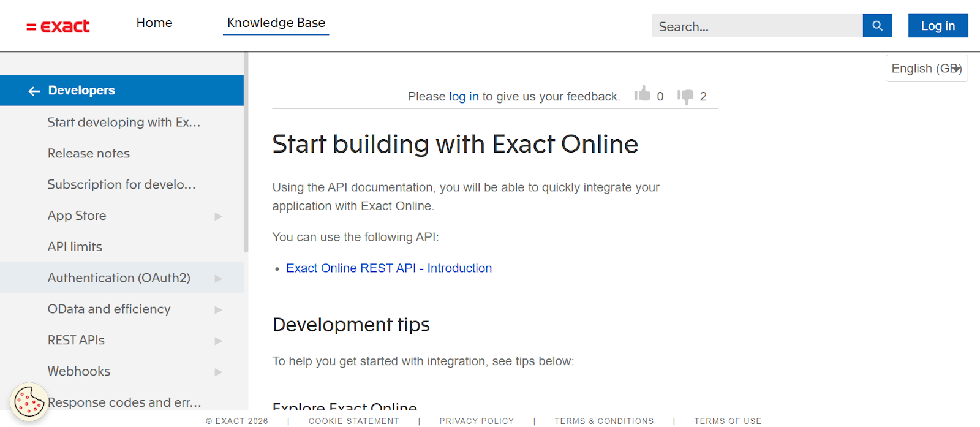The width and height of the screenshot is (980, 427).
Task: Open the cookie settings icon
Action: pos(29,402)
